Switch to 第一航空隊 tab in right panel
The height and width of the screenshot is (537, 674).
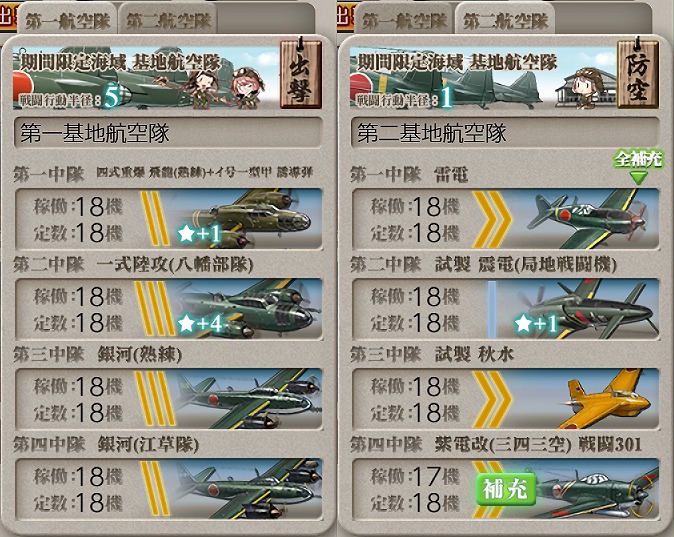(x=404, y=21)
